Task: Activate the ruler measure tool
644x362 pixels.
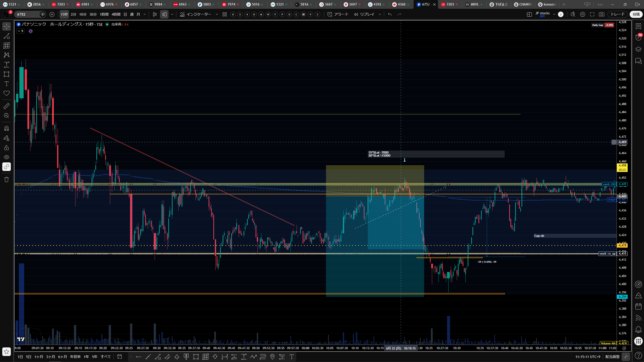Action: click(7, 106)
